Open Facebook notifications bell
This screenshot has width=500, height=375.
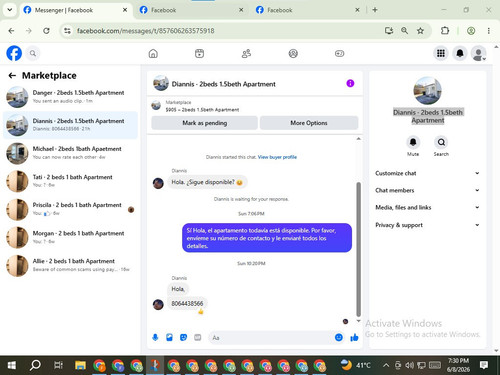pos(460,53)
